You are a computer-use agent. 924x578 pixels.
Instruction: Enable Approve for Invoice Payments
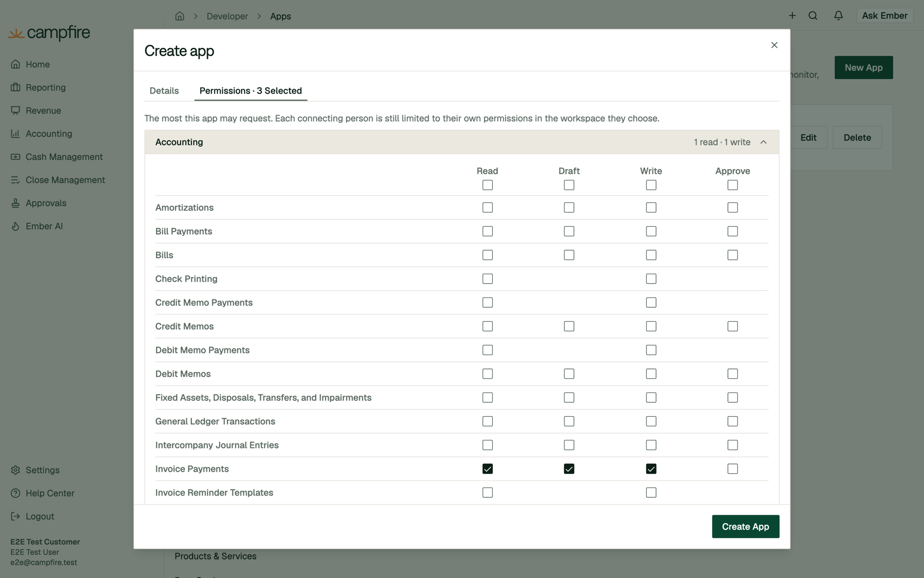(733, 469)
